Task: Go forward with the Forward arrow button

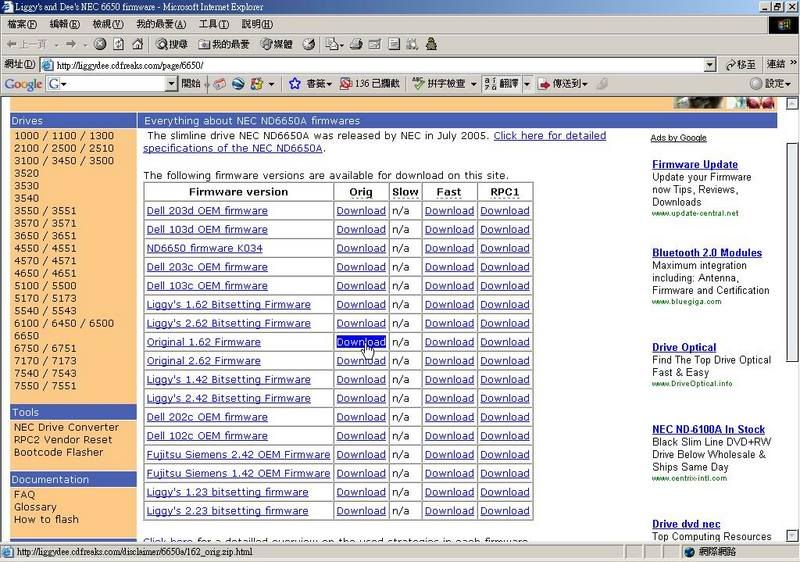Action: [70, 44]
